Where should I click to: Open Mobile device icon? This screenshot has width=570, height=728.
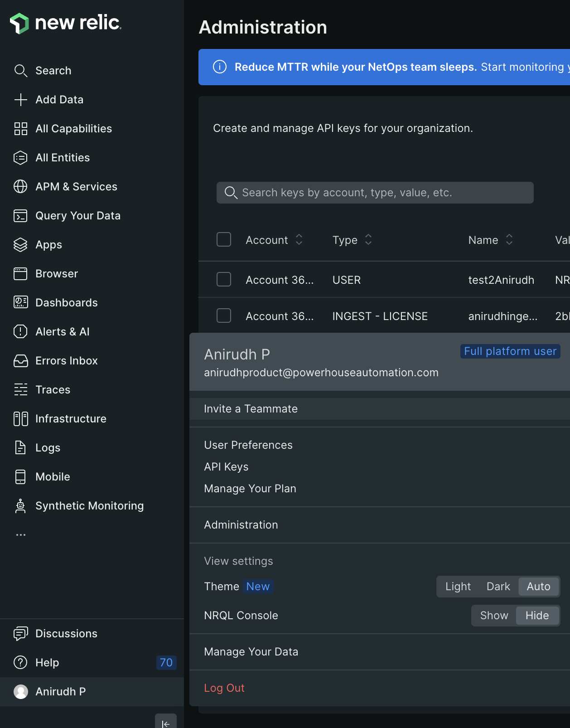[x=20, y=477]
